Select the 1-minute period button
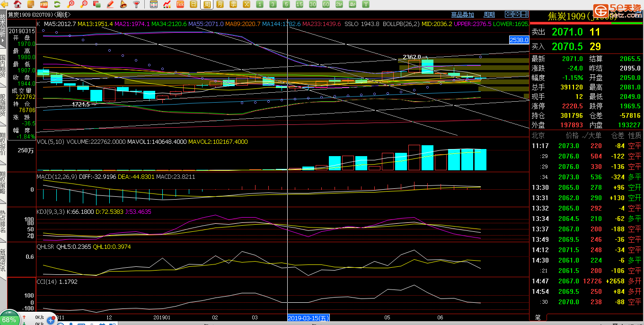 (260, 4)
